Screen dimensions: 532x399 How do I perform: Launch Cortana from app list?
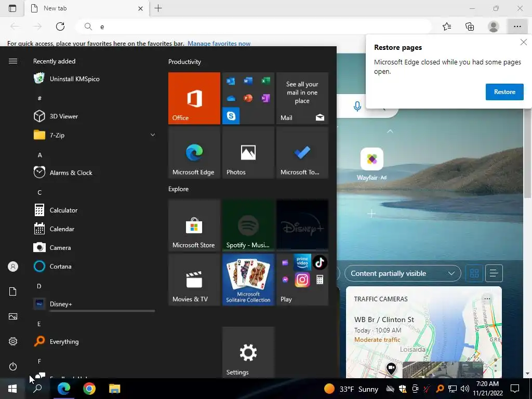click(x=94, y=267)
